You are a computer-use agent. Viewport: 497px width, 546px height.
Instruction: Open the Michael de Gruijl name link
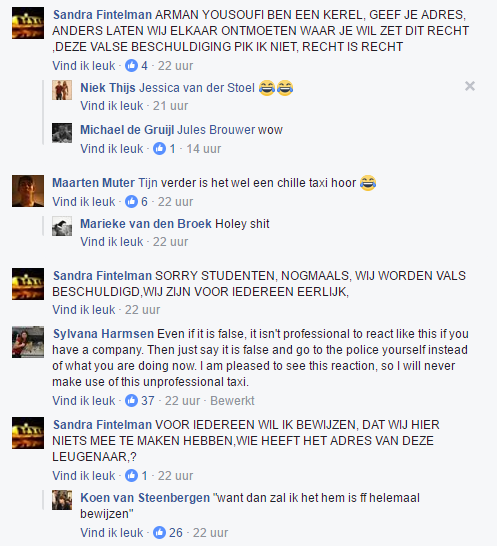coord(127,130)
